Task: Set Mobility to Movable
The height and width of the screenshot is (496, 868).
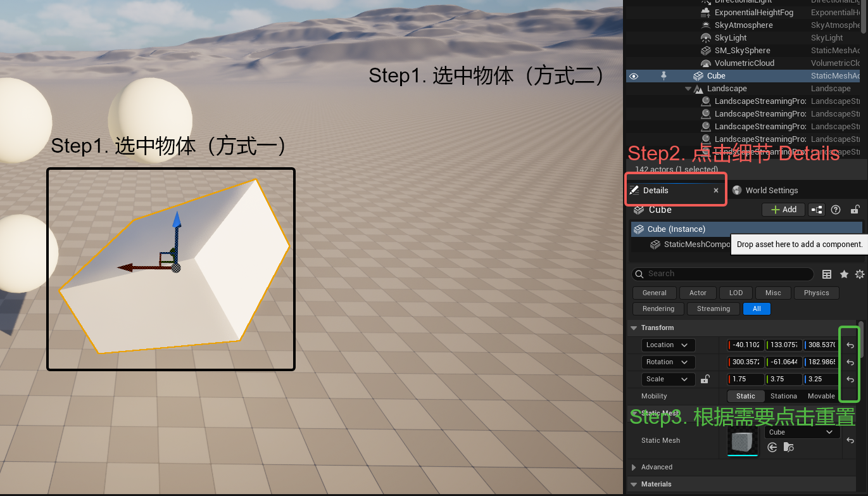Action: (x=821, y=397)
